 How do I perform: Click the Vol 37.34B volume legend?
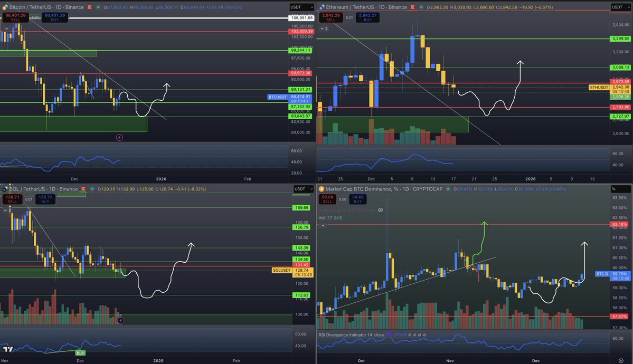click(330, 218)
